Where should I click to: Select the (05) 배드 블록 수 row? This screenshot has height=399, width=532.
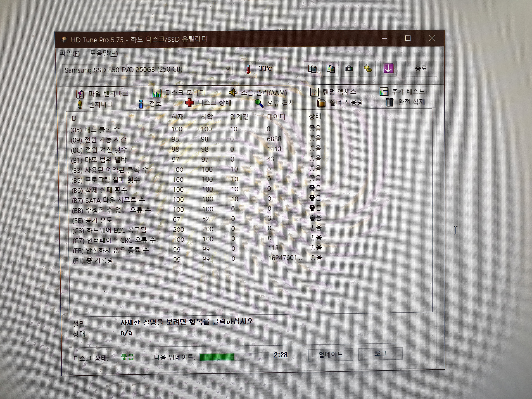tap(196, 129)
